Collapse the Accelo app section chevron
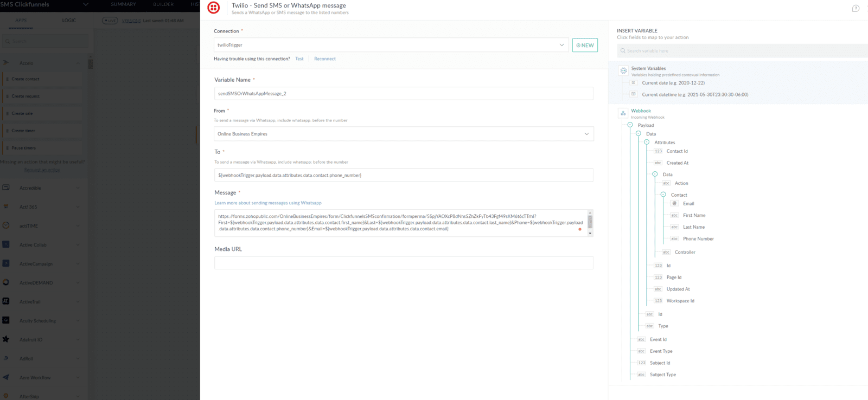Screen dimensions: 868x400 click(x=78, y=63)
